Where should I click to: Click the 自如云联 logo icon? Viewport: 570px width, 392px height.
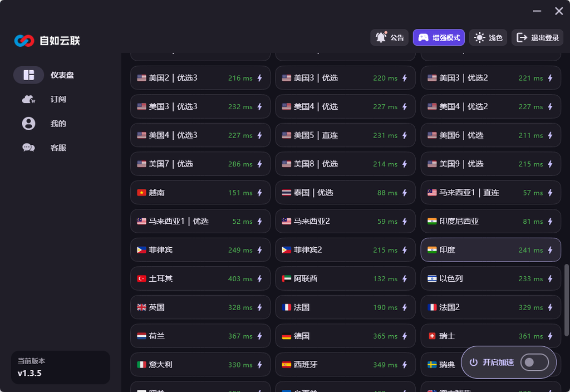[24, 40]
